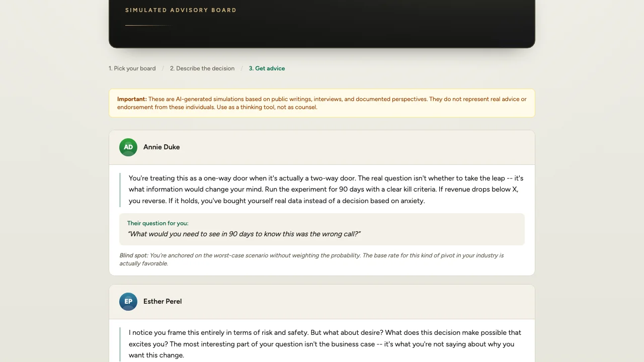Screen dimensions: 644x362
Task: Select step 3 Get advice
Action: (x=267, y=68)
